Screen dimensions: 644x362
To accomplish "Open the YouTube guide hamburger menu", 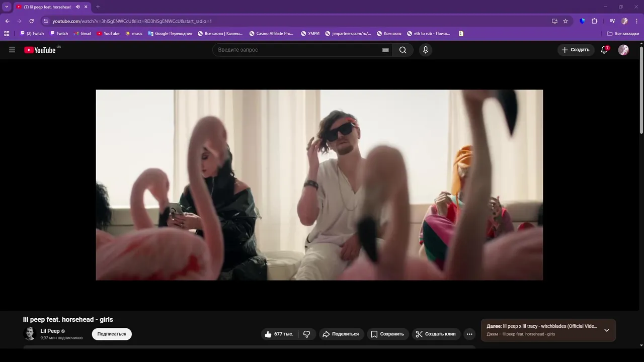I will coord(12,50).
